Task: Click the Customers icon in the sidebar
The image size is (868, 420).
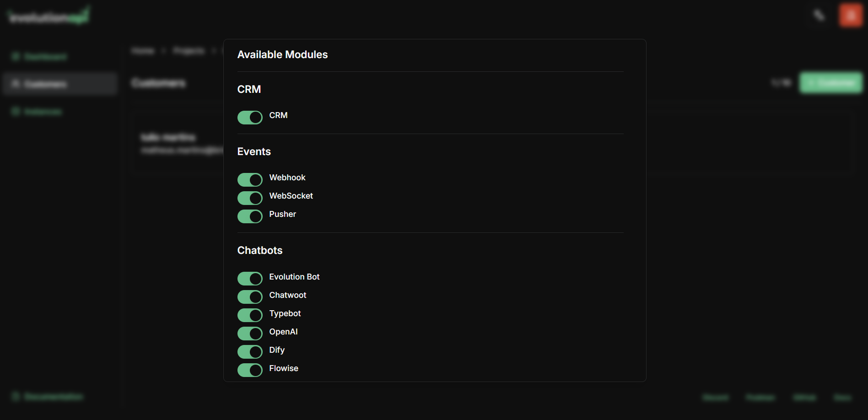Action: (x=16, y=84)
